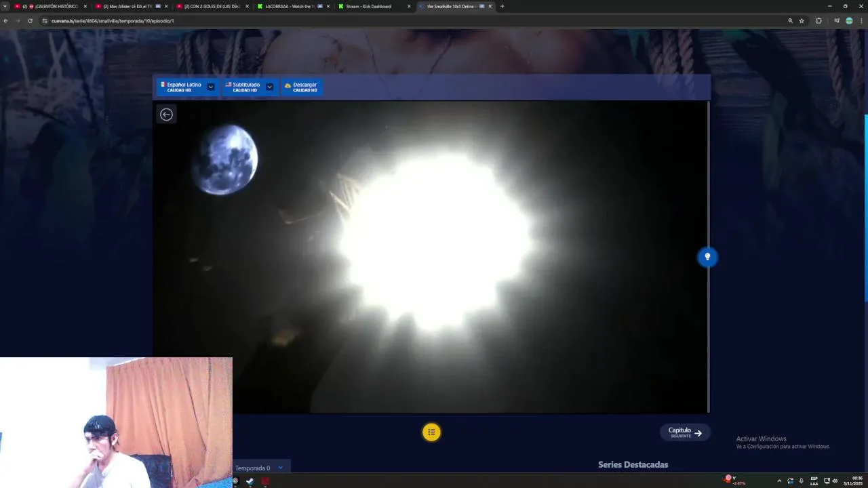Click the stock widget on the taskbar
Screen dimensions: 868x488
[x=735, y=481]
